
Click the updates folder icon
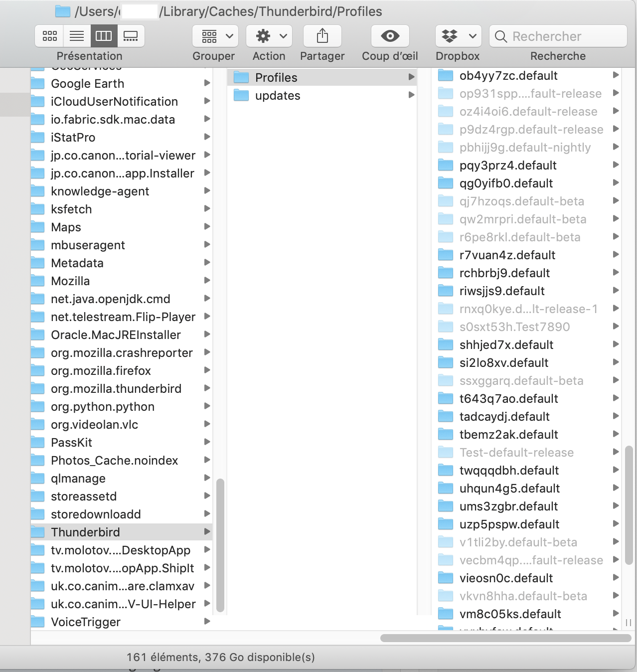pyautogui.click(x=241, y=95)
